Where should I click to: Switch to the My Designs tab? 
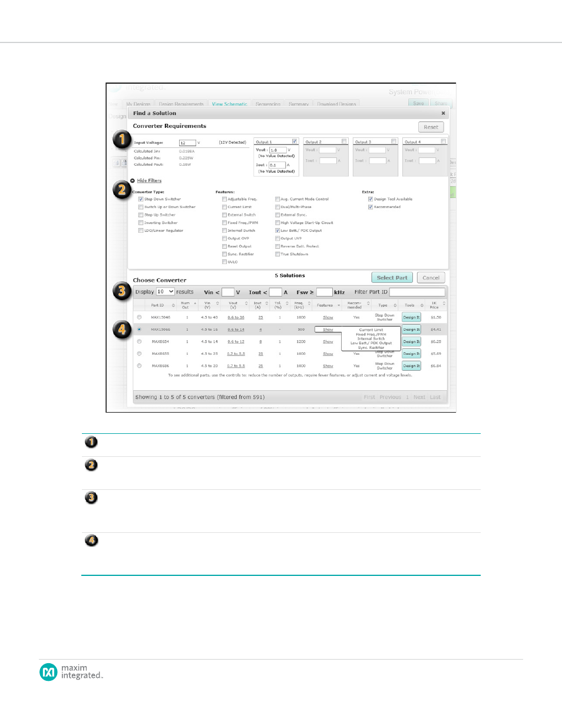[138, 104]
